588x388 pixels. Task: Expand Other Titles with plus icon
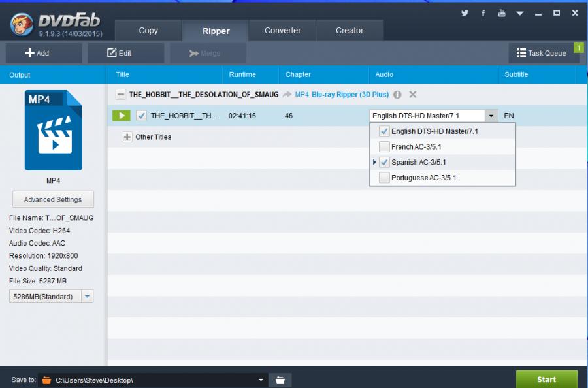pos(127,137)
